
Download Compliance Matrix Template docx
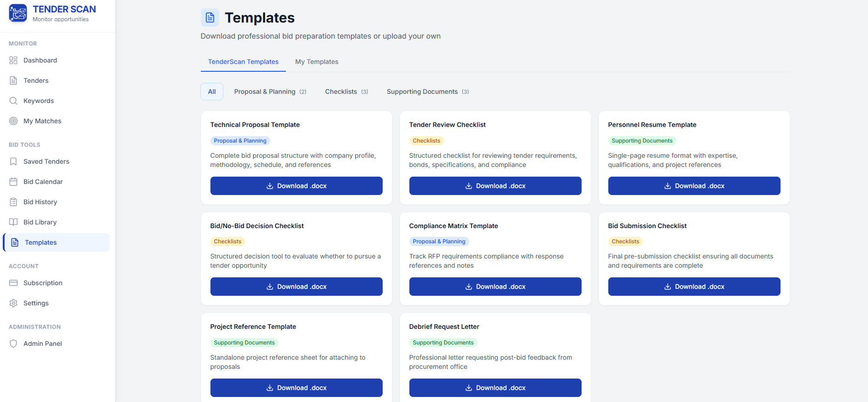tap(495, 287)
